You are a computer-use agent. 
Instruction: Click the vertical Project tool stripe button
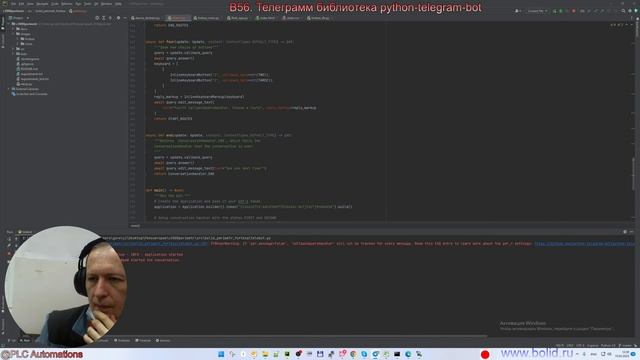[2, 23]
